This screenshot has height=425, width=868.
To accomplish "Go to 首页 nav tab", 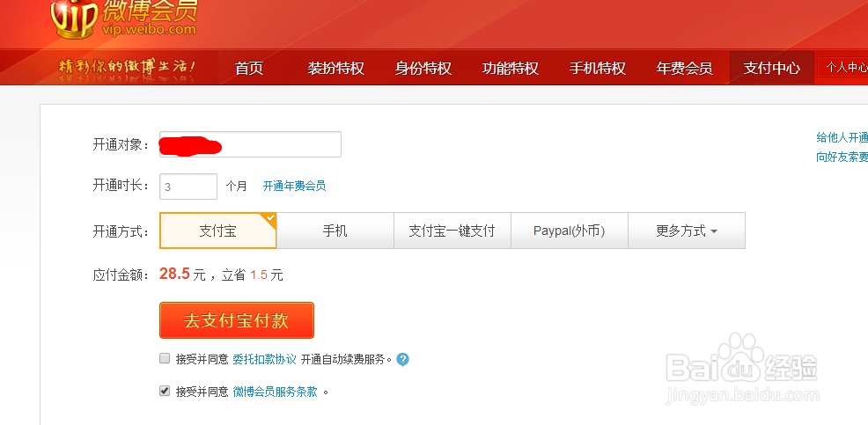I will (249, 68).
